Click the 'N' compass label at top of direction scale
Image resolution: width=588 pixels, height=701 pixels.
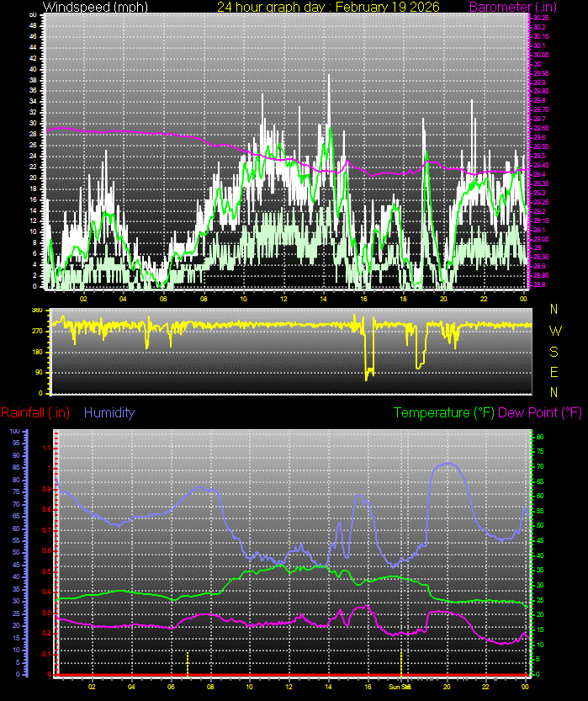(554, 309)
